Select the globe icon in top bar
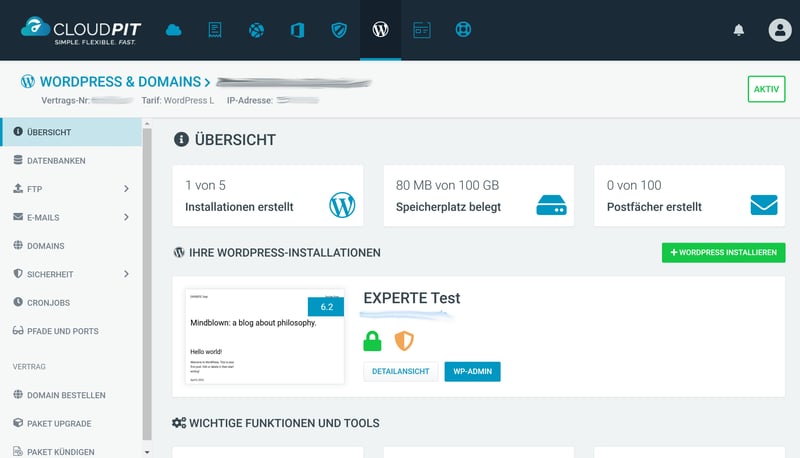Image resolution: width=800 pixels, height=458 pixels. [x=257, y=30]
